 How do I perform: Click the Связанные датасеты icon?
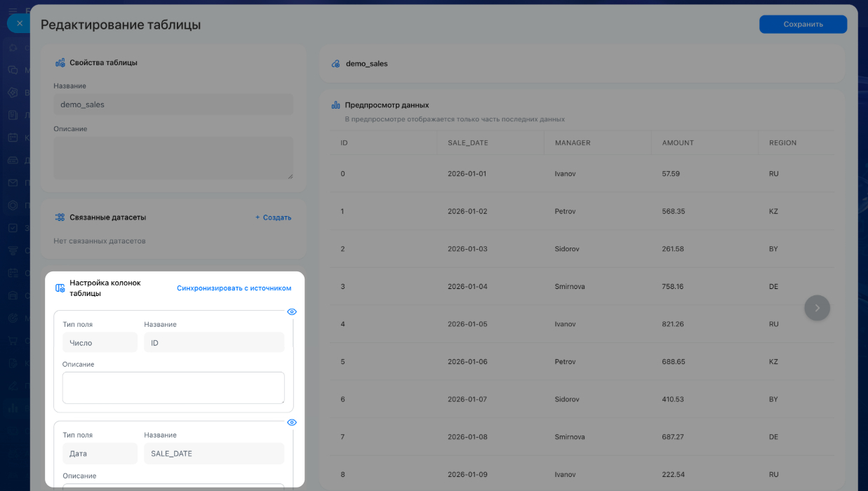[x=60, y=217]
